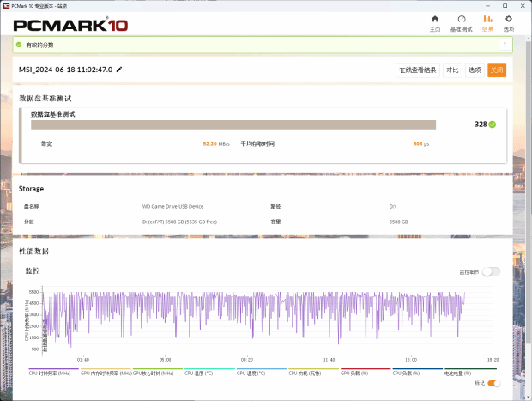The height and width of the screenshot is (401, 532).
Task: Click the D: (exFAT) 5588 GB partition text
Action: (x=179, y=222)
